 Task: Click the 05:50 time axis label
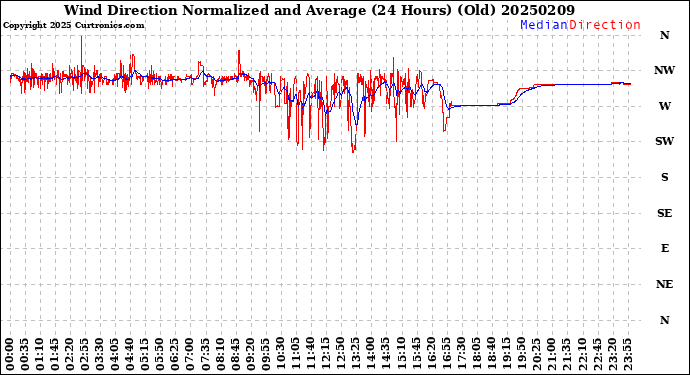tap(160, 355)
